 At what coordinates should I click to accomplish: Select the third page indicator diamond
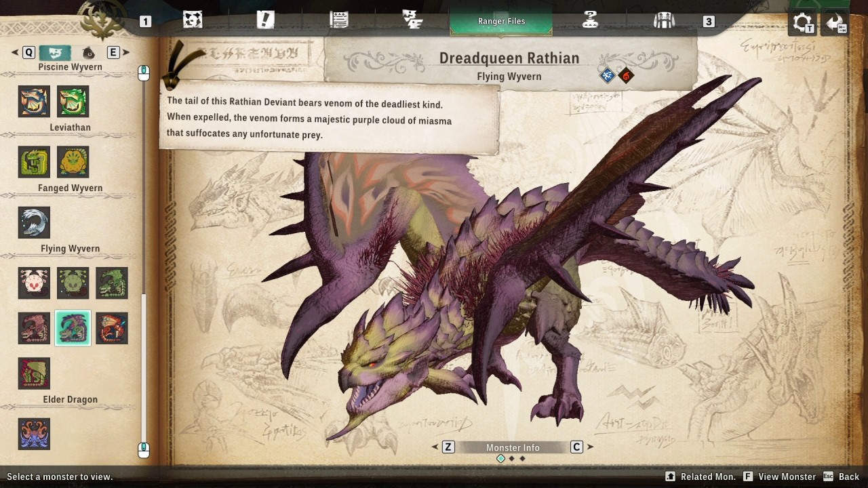coord(522,459)
